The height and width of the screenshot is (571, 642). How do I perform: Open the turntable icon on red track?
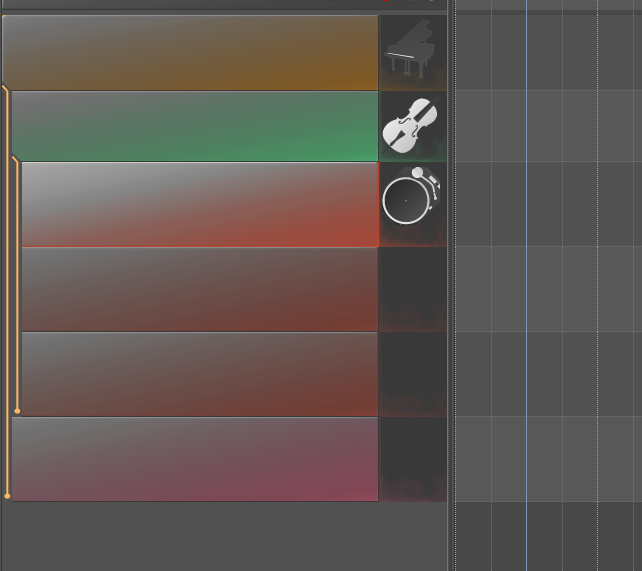411,196
